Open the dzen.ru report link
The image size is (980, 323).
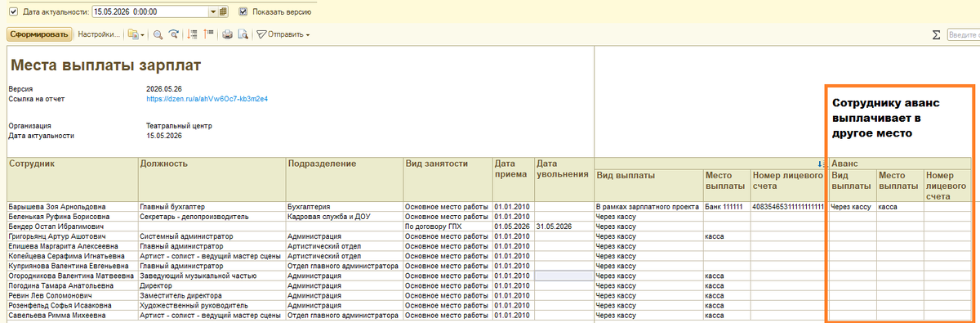point(207,99)
